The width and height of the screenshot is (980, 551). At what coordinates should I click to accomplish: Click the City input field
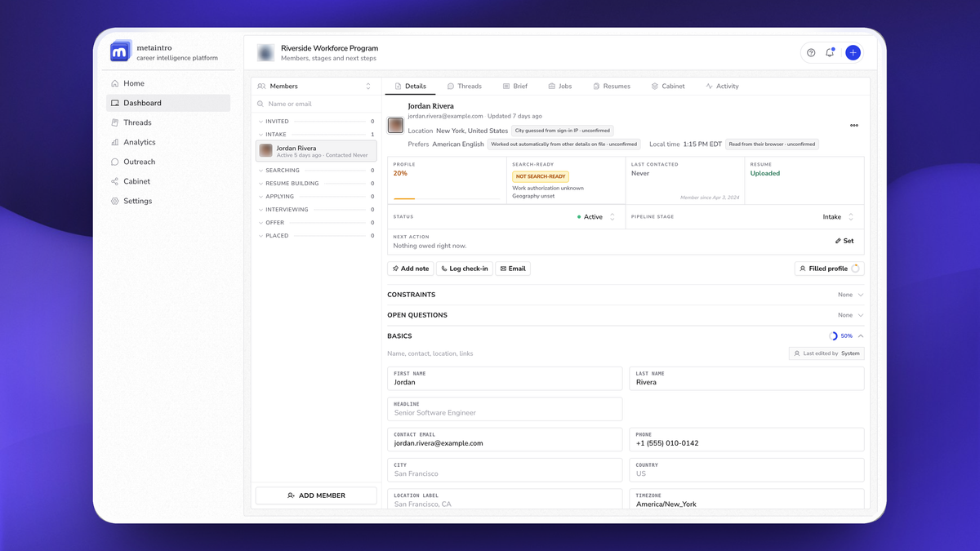(x=505, y=469)
